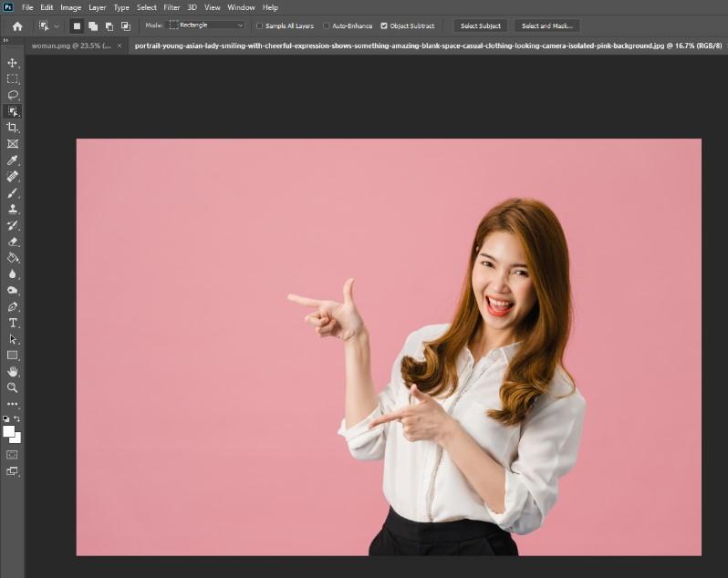Viewport: 728px width, 578px height.
Task: Select the Brush tool
Action: (x=13, y=192)
